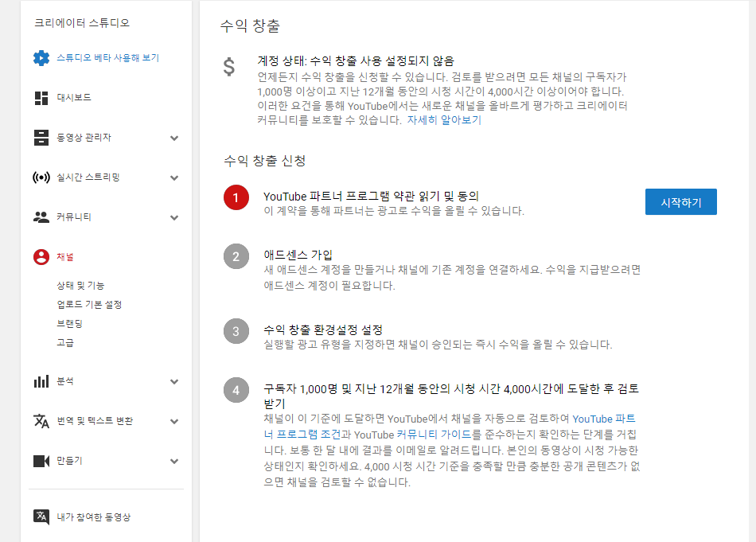
Task: Open 브랜딩 submenu item
Action: [x=69, y=324]
